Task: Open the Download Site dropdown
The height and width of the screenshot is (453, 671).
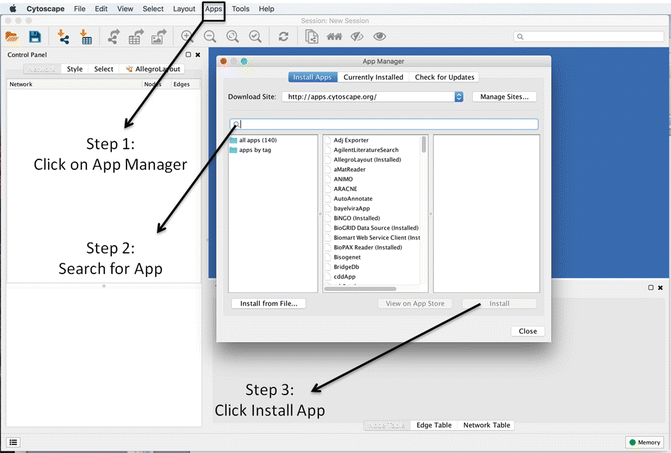Action: coord(372,97)
